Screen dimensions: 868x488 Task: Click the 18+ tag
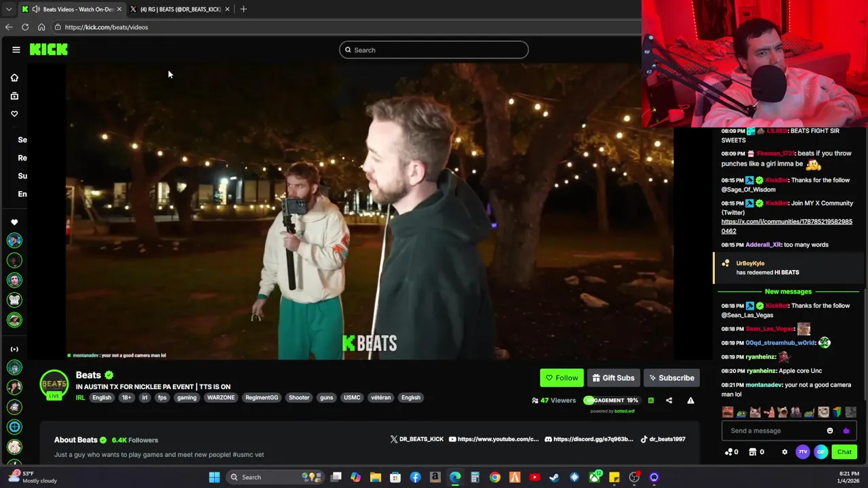tap(126, 398)
